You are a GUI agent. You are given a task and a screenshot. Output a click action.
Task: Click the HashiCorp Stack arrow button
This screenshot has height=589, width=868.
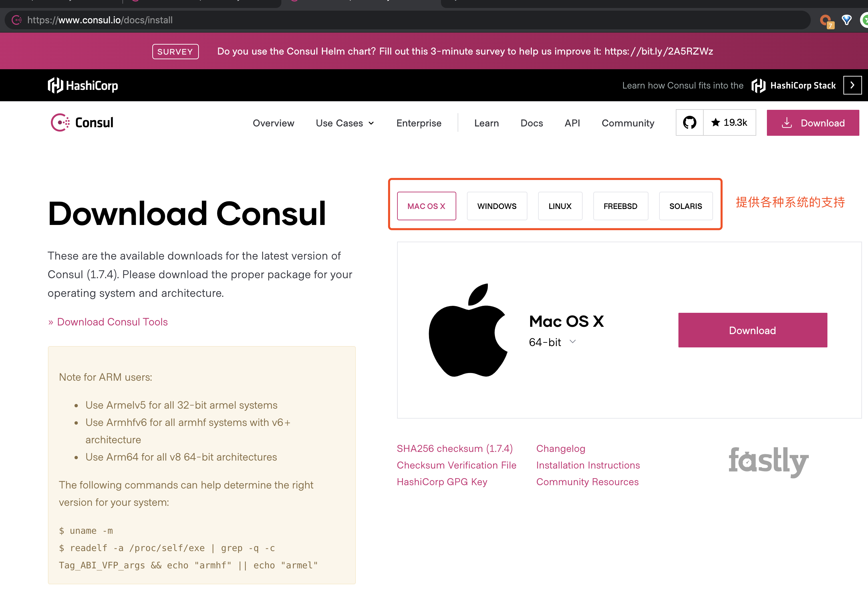(x=852, y=85)
